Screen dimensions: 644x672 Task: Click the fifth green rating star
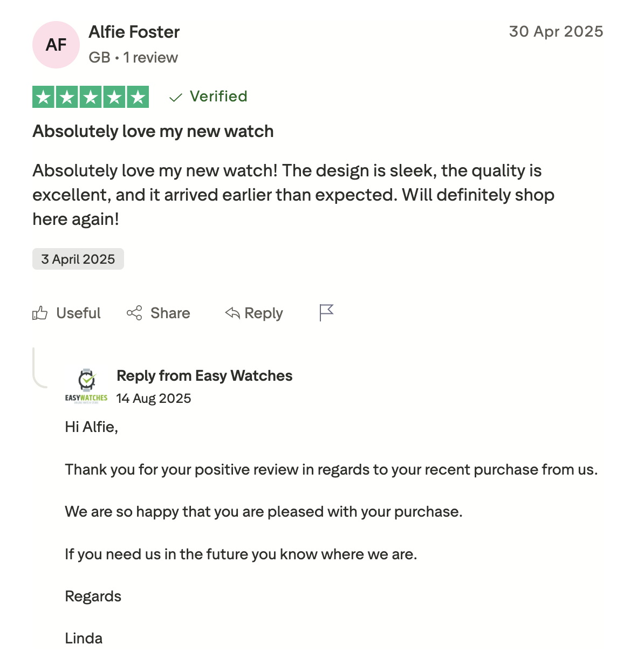(x=138, y=97)
